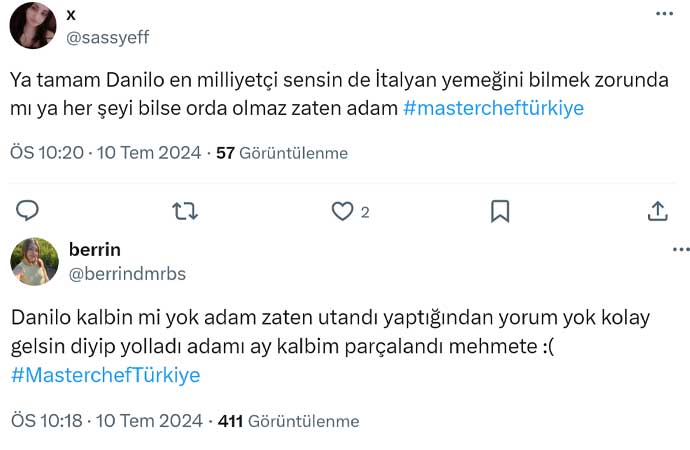Click the share upload icon
This screenshot has height=450, width=690.
658,210
